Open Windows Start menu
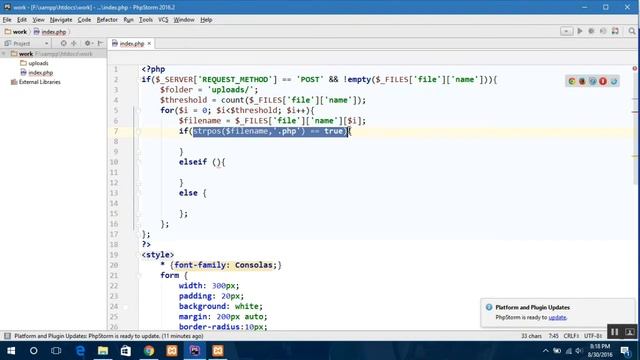Screen dimensions: 640x360 coord(11,351)
